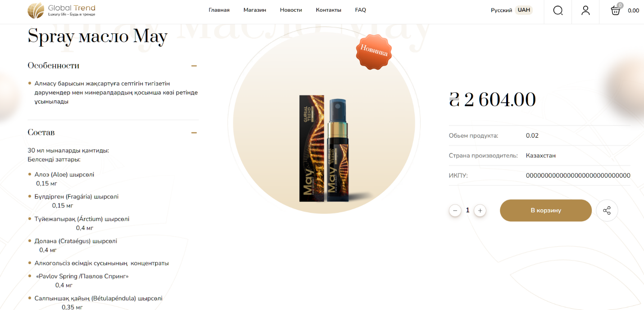This screenshot has height=310, width=644.
Task: Go to Главная menu item
Action: [219, 10]
